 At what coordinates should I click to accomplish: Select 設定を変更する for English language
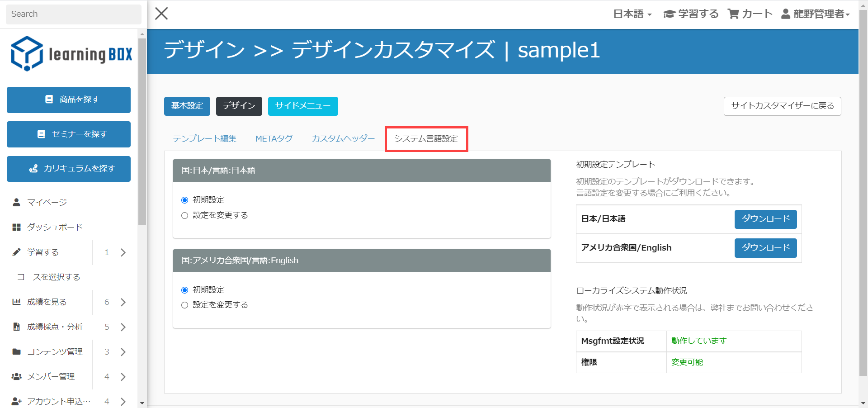tap(184, 305)
